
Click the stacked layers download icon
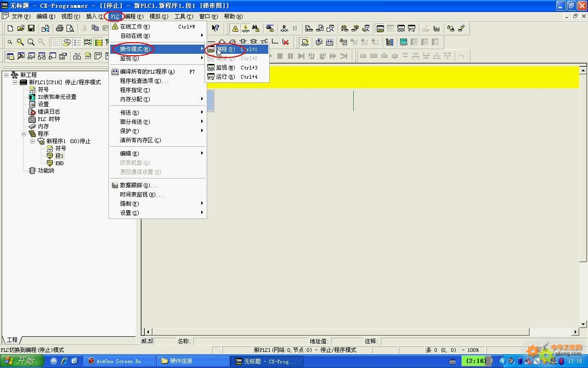pyautogui.click(x=319, y=42)
